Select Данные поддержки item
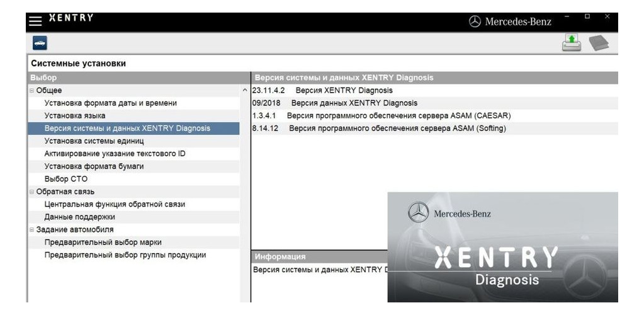This screenshot has width=644, height=315. pyautogui.click(x=134, y=217)
